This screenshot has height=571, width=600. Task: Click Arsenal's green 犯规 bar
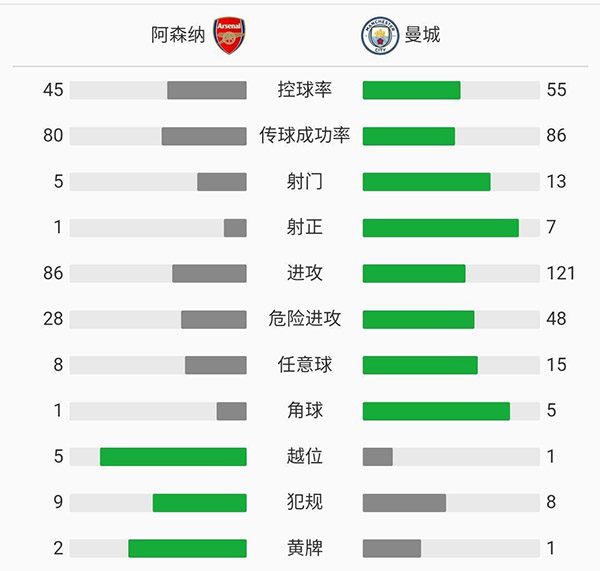[199, 502]
